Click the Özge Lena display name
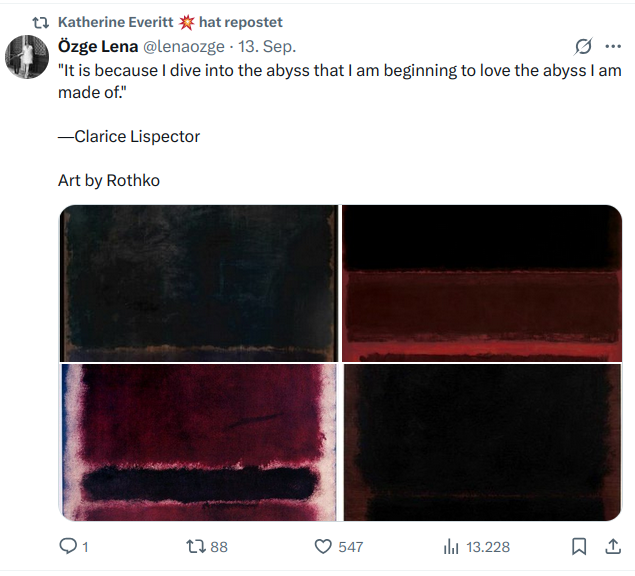 (96, 46)
